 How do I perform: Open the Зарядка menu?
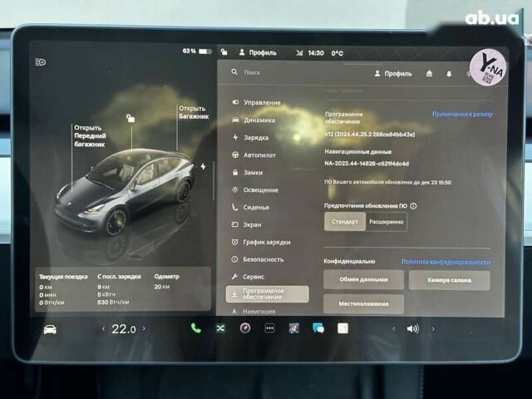(x=250, y=137)
